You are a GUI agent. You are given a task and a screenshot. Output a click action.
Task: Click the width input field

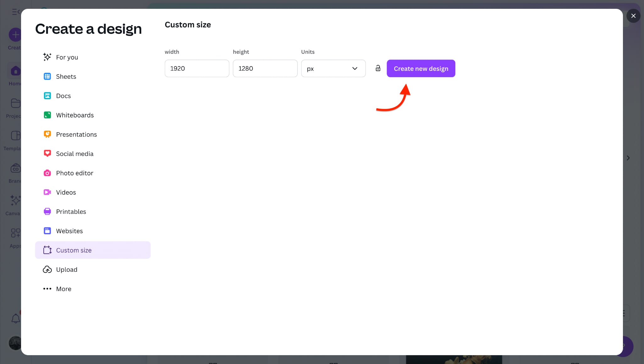(x=197, y=68)
